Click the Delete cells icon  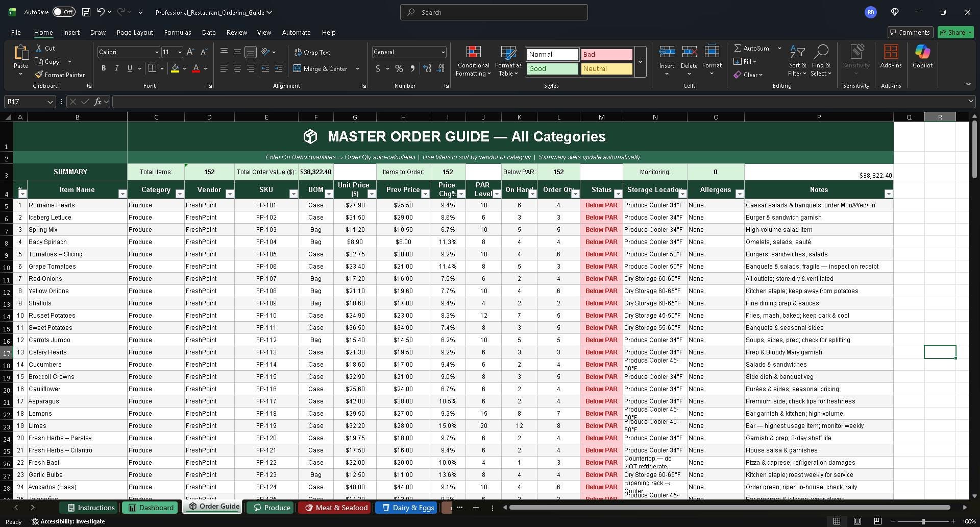pos(689,52)
